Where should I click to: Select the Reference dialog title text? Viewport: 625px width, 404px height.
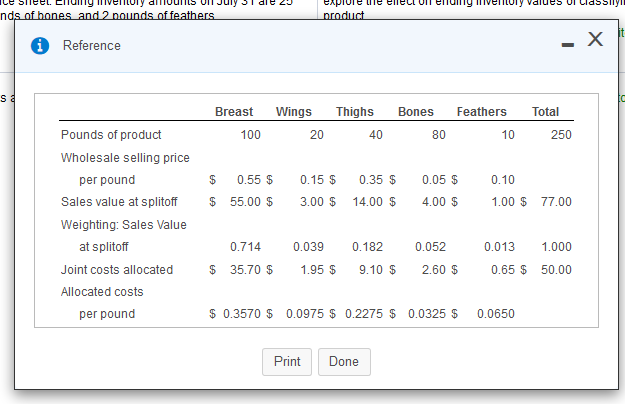coord(92,45)
